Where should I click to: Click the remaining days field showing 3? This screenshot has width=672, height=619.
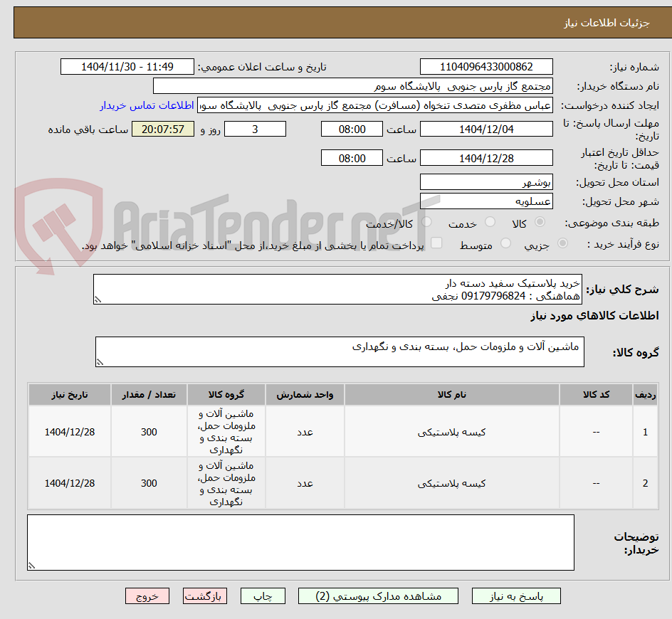[x=255, y=129]
